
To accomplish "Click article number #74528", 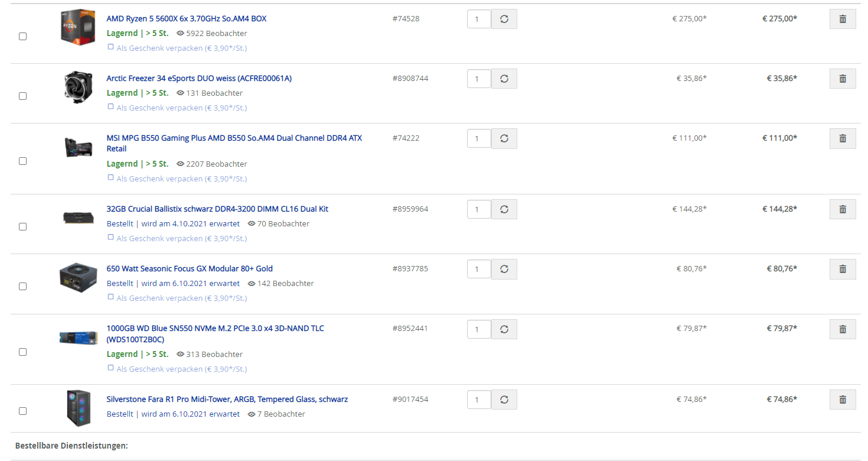I will coord(406,19).
